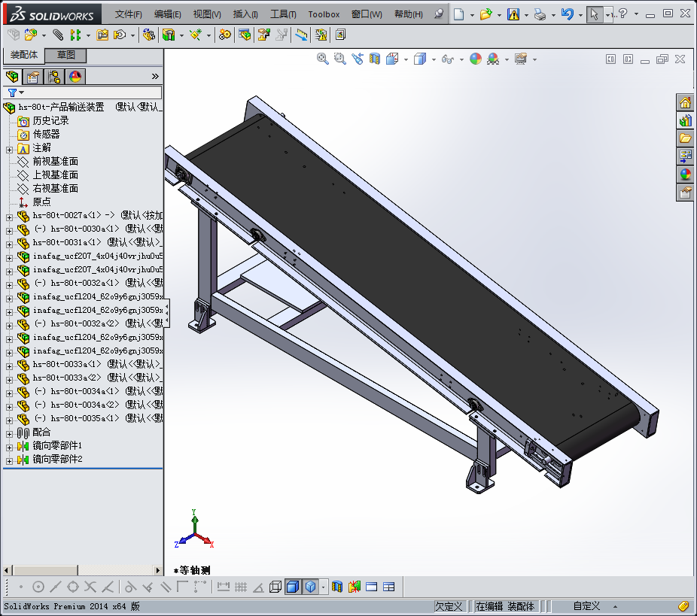Image resolution: width=697 pixels, height=616 pixels.
Task: Open ConfigurationManager tab icon
Action: pyautogui.click(x=54, y=77)
